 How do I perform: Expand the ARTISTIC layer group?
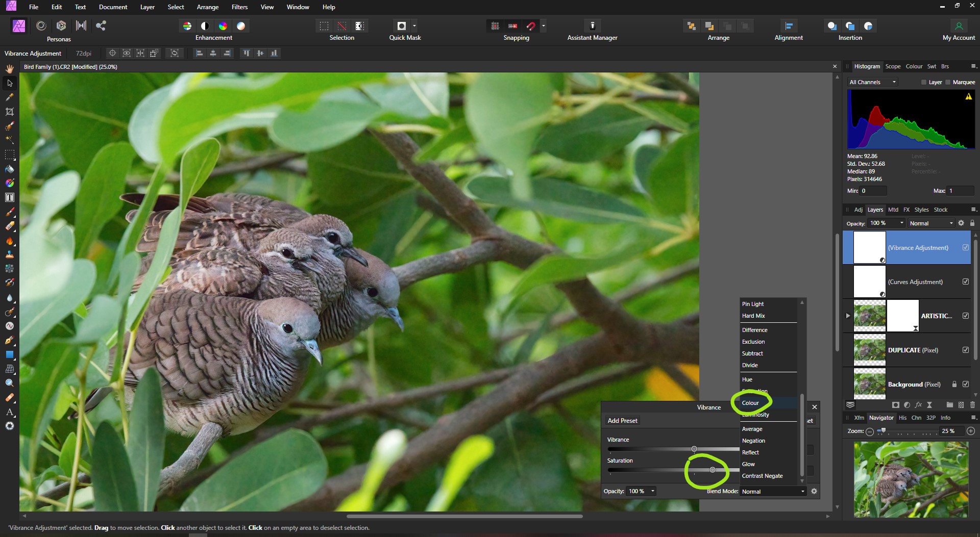pyautogui.click(x=847, y=316)
